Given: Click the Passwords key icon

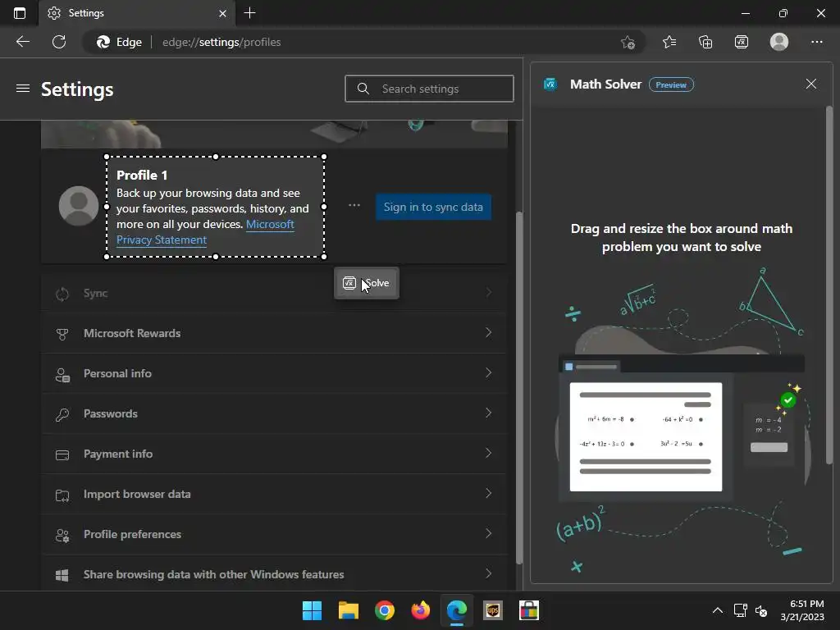Looking at the screenshot, I should coord(62,414).
